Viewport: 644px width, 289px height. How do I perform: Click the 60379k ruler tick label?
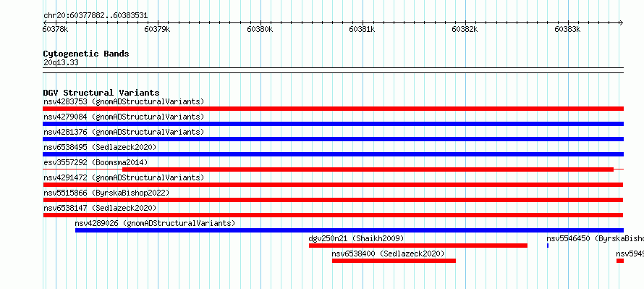[x=157, y=29]
